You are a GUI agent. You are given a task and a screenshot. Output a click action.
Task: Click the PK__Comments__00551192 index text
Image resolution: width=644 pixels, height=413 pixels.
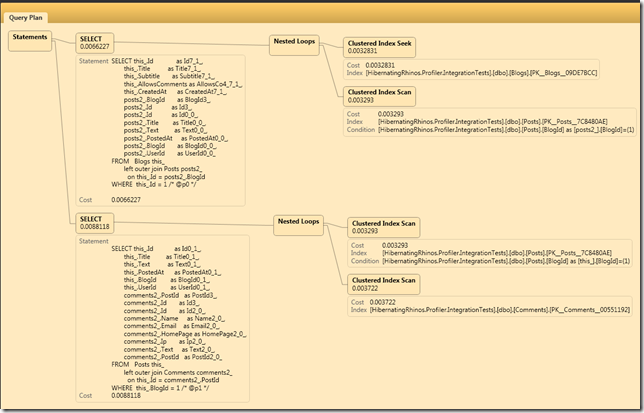[x=500, y=310]
